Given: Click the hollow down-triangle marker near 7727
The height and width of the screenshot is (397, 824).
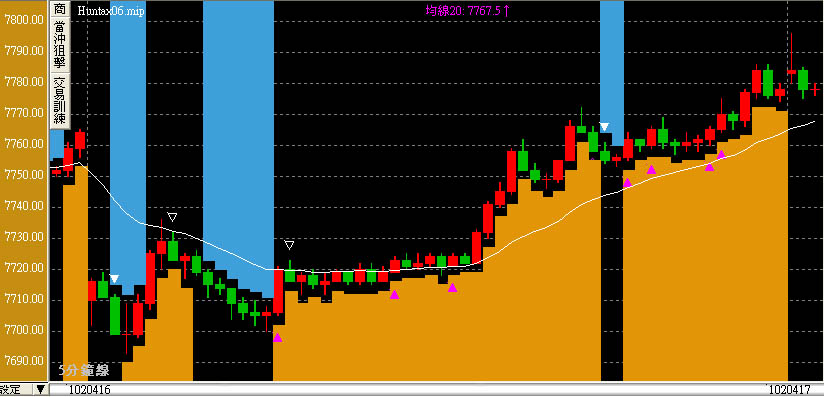Looking at the screenshot, I should click(x=289, y=245).
